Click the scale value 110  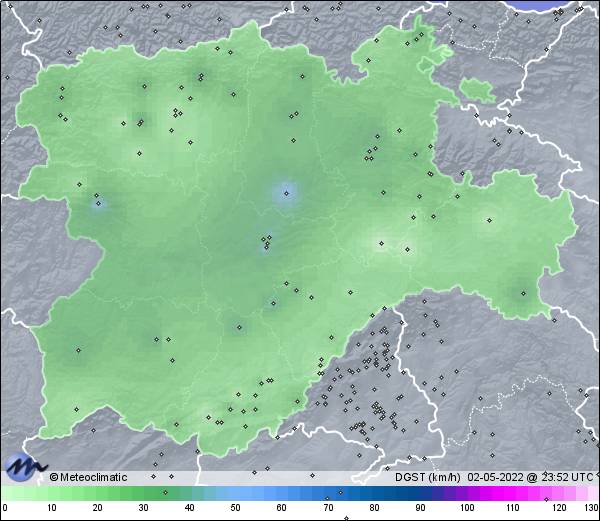513,508
